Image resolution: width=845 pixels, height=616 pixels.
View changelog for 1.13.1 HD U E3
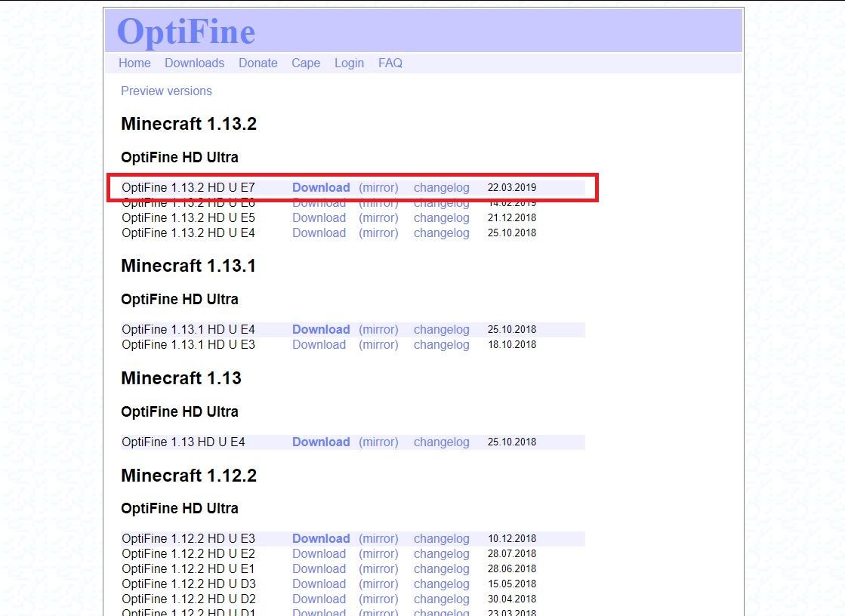(441, 344)
